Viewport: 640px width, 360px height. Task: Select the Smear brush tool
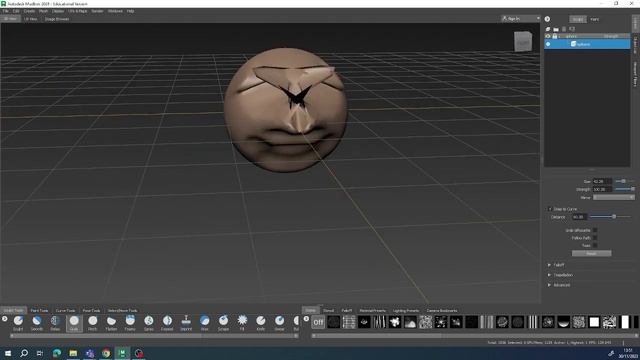pyautogui.click(x=279, y=322)
